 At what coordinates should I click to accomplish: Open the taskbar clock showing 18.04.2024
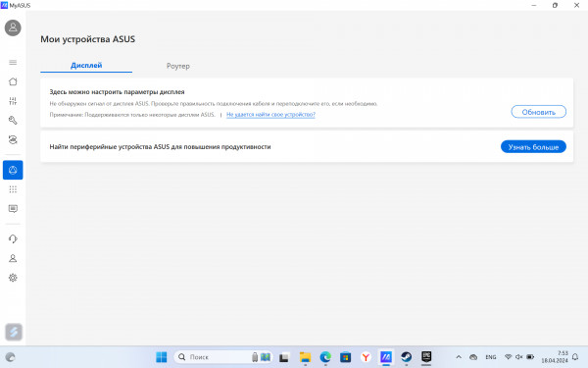click(555, 357)
